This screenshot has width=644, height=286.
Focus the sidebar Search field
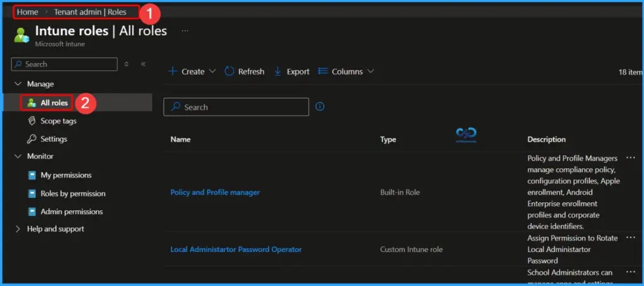coord(64,64)
